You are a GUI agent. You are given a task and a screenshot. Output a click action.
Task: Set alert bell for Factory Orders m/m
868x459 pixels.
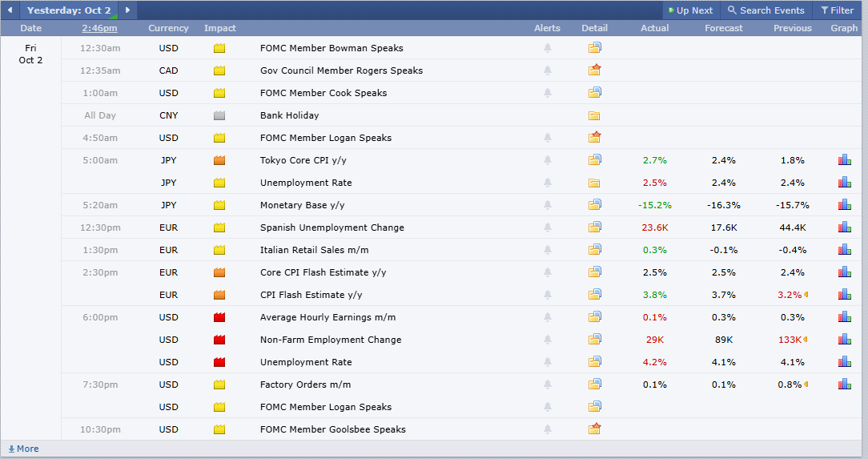click(x=548, y=385)
